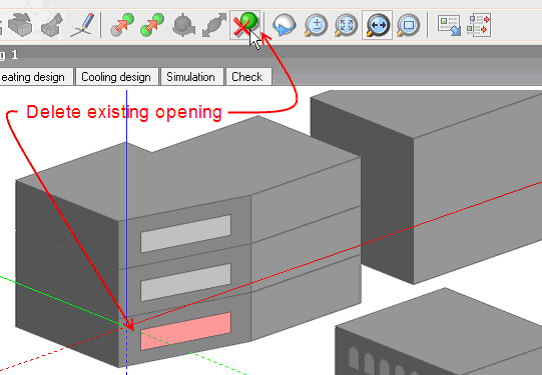Viewport: 542px width, 375px height.
Task: Choose the Stretch object tool
Action: point(214,25)
